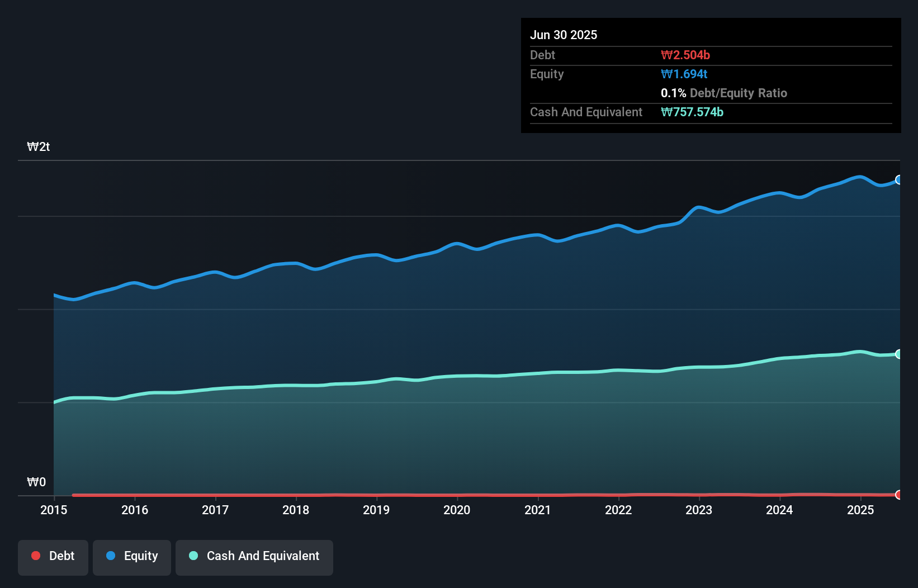
Task: Click the ₩2.504b Debt value
Action: click(x=685, y=55)
